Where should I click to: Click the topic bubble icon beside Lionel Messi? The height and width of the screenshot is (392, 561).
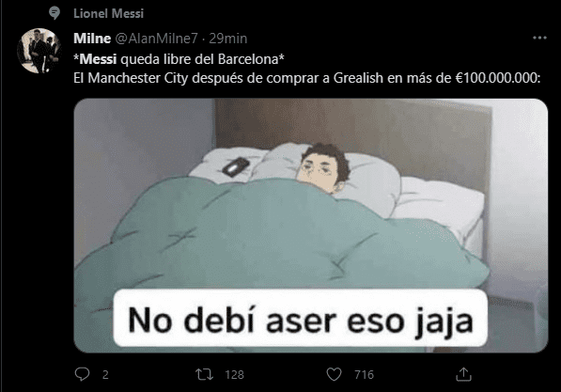point(54,13)
